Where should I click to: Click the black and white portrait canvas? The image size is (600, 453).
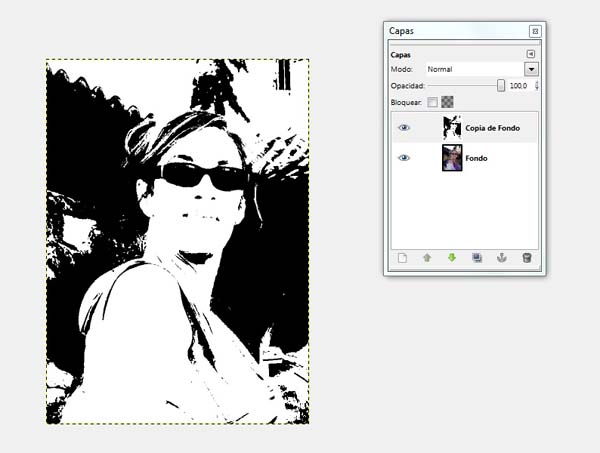click(x=178, y=241)
